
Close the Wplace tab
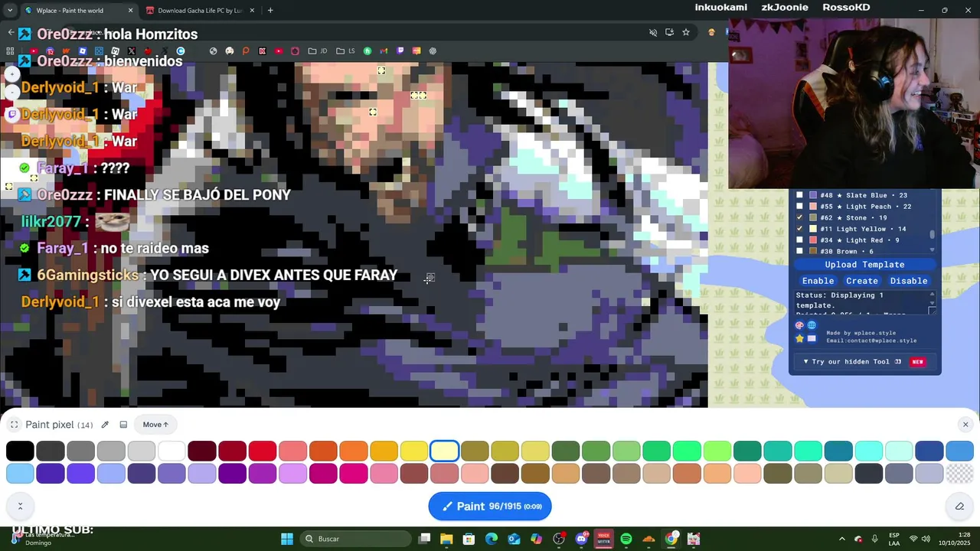pyautogui.click(x=130, y=11)
